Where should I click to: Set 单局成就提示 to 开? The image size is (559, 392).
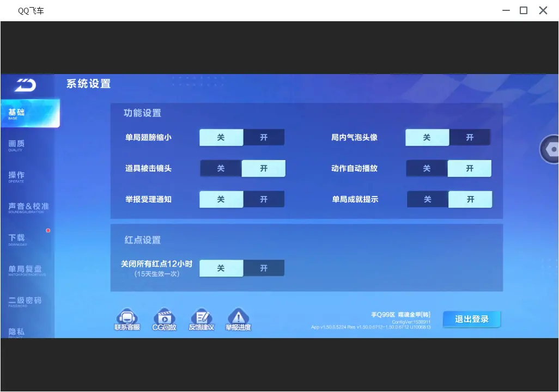tap(471, 199)
